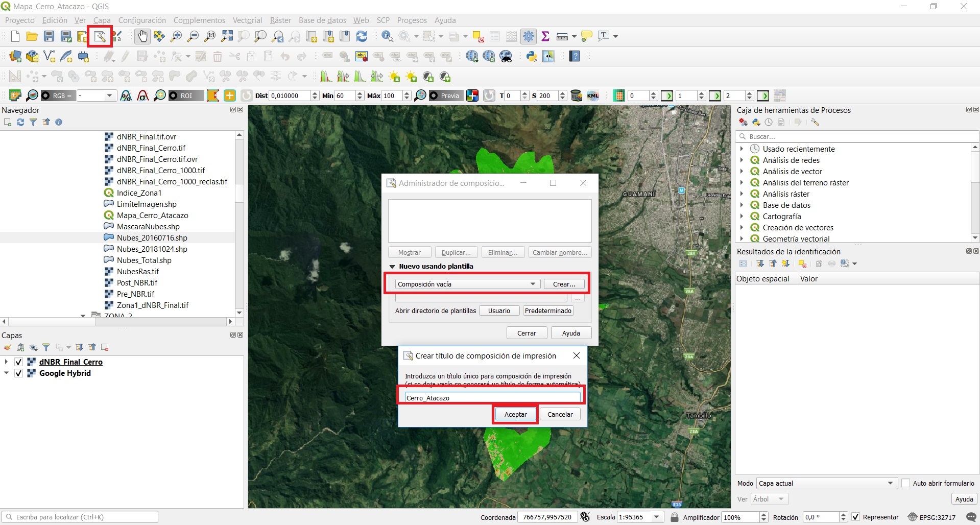Open the Ráster menu

point(280,20)
